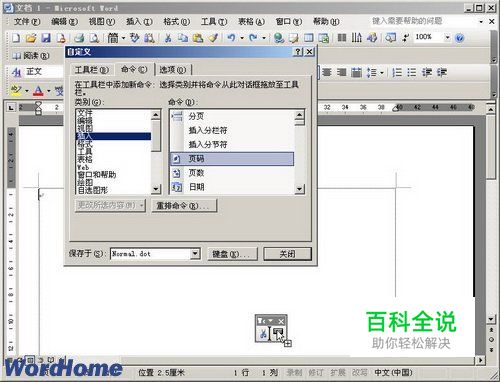
Task: Click the 关闭 button in dialog
Action: click(x=287, y=254)
